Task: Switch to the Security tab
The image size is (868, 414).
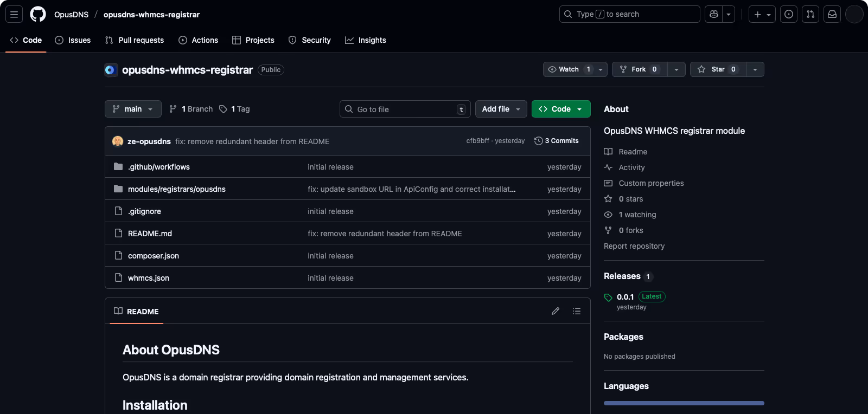Action: point(310,40)
